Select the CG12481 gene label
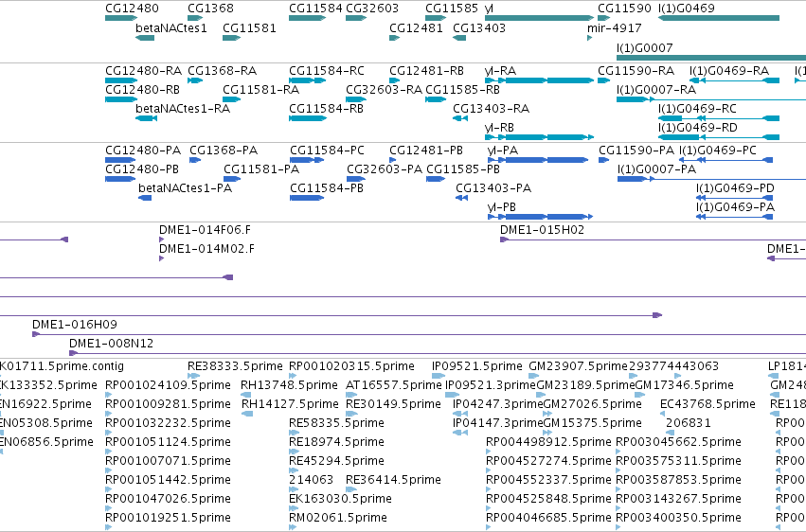 coord(417,28)
